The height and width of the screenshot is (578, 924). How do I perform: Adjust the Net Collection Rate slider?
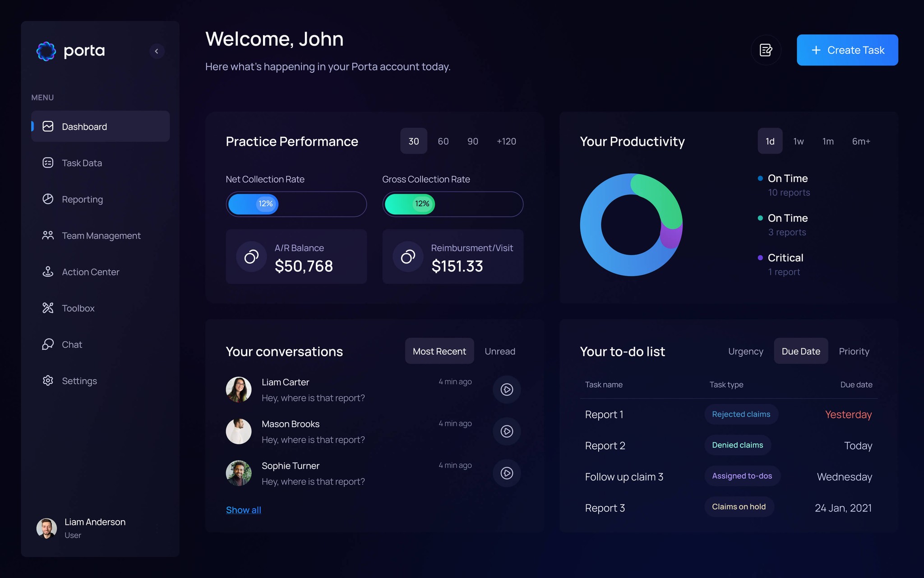coord(266,204)
